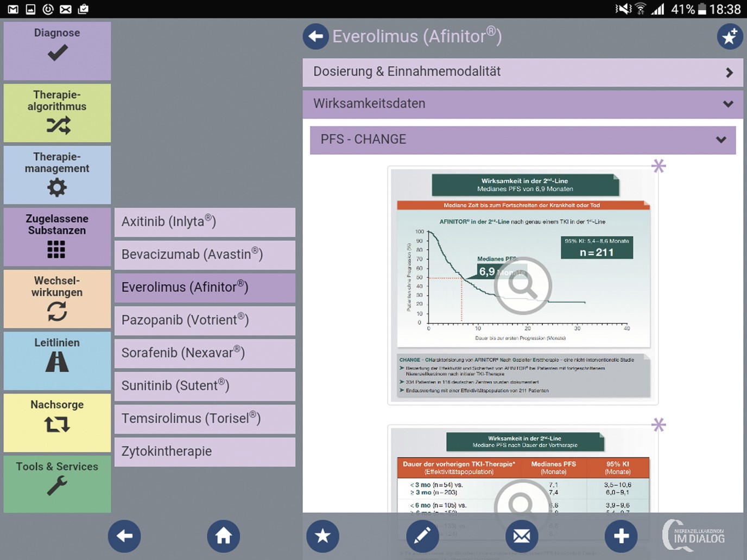
Task: Tap 'Medianes PFS von 6,9 Monaten' chart header
Action: [x=525, y=189]
